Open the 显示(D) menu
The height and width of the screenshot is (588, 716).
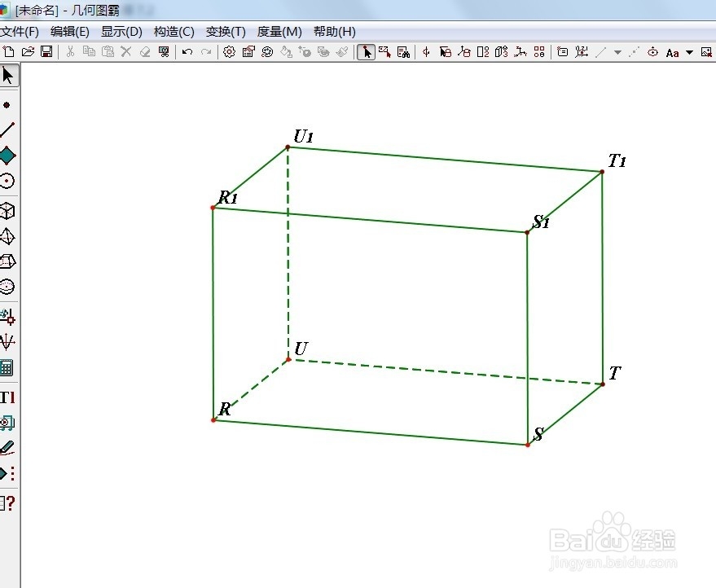121,32
